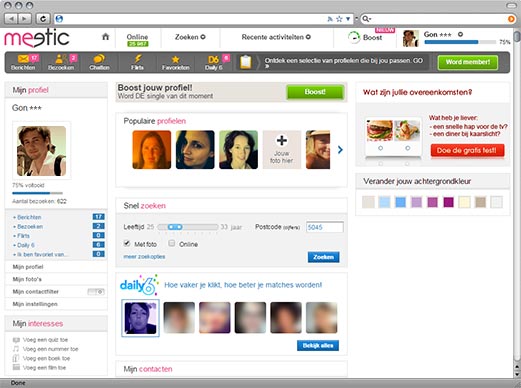
Task: Click the daily6 logo
Action: point(139,285)
